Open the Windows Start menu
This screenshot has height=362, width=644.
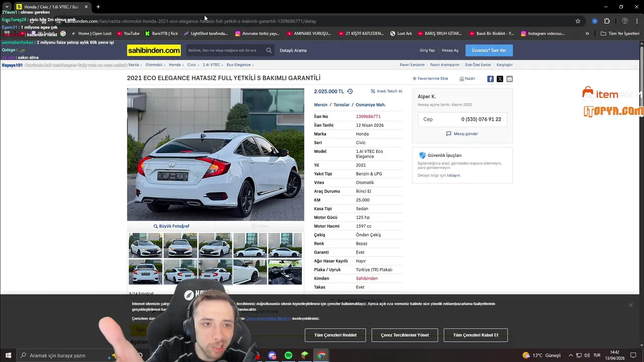pyautogui.click(x=8, y=355)
